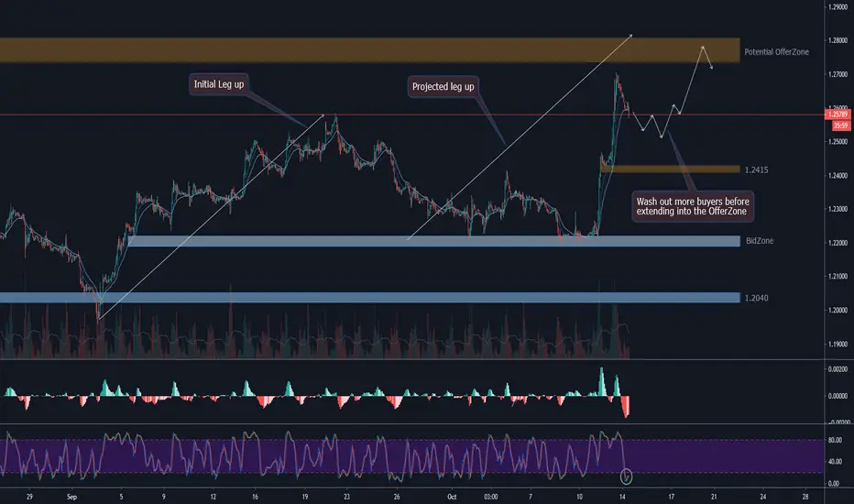Viewport: 854px width, 504px height.
Task: Click the date label 29 on the time axis
Action: pyautogui.click(x=29, y=497)
